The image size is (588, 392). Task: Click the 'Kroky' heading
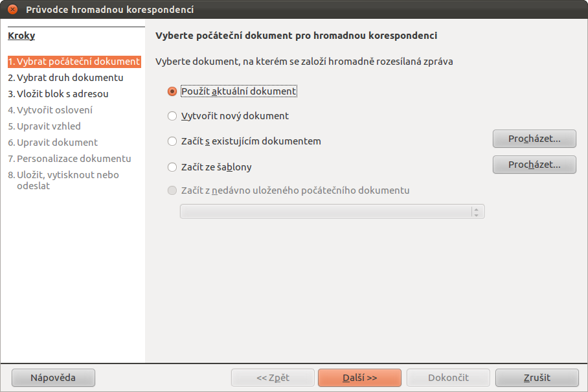pos(21,36)
